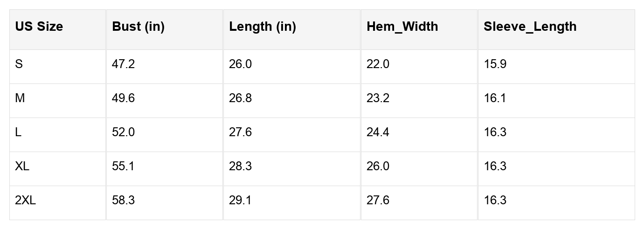Select the 2XL size cell
Viewport: 644px width, 229px height.
pyautogui.click(x=25, y=200)
